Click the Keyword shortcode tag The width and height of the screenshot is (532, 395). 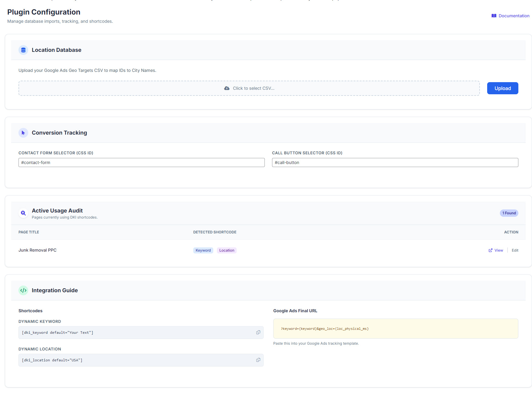(203, 250)
